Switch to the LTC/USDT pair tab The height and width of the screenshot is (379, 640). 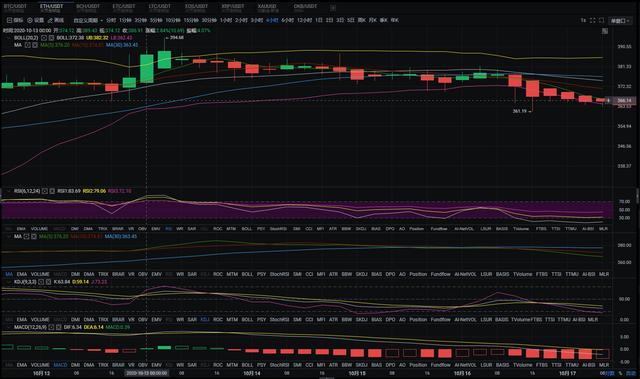(160, 7)
